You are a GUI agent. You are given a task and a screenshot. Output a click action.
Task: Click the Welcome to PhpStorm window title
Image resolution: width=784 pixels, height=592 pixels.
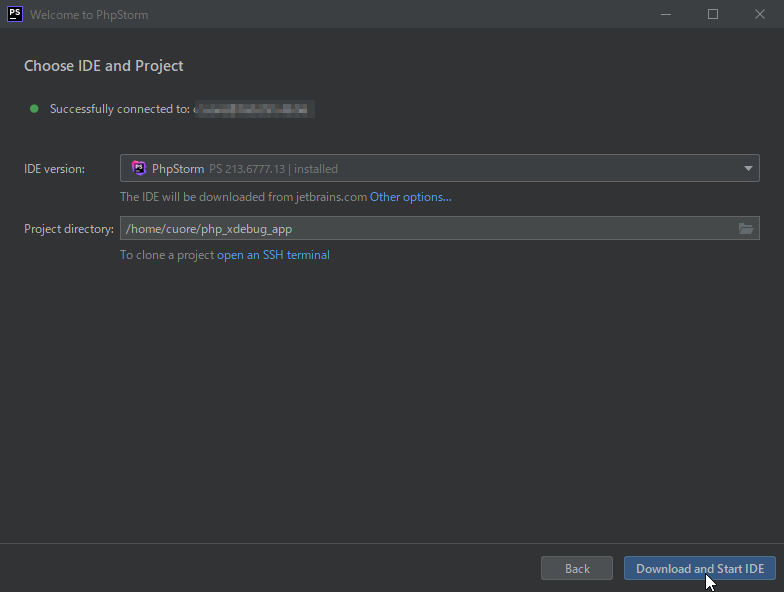(x=89, y=15)
